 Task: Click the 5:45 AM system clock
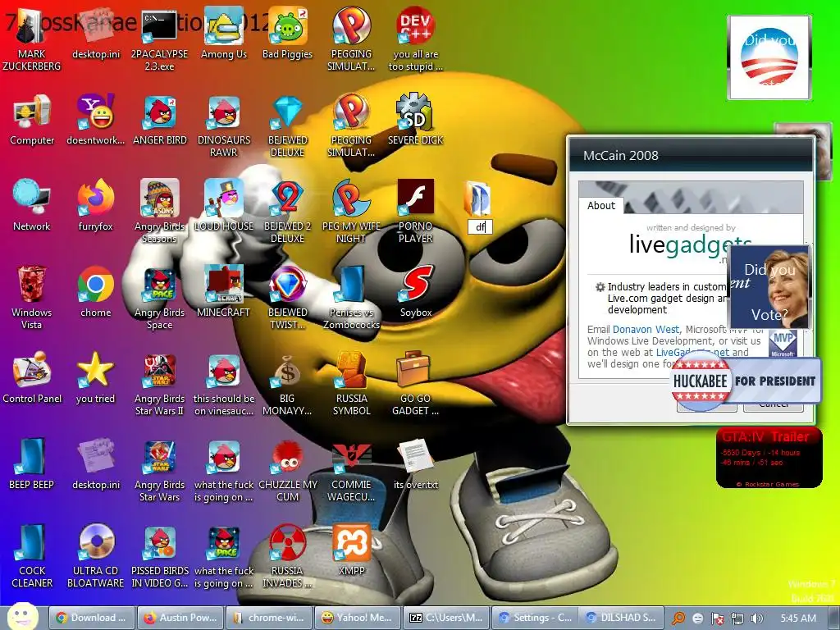799,619
